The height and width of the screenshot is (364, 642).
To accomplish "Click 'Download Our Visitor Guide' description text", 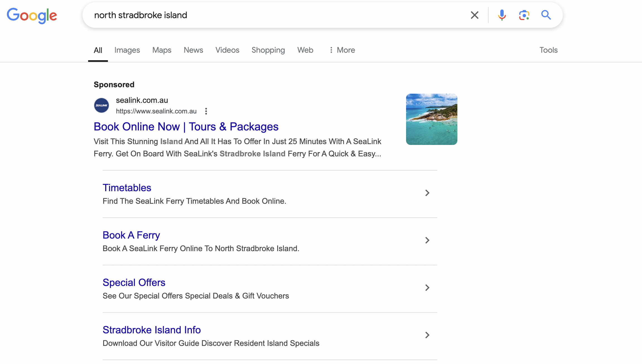I will (x=211, y=343).
